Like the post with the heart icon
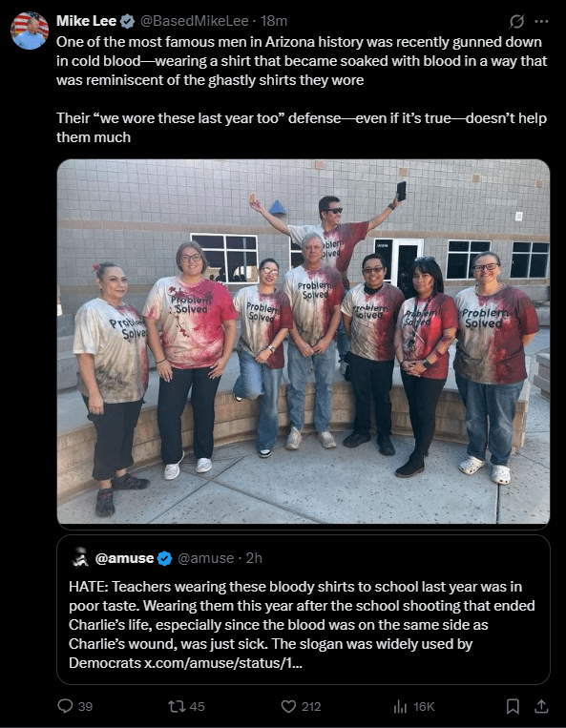Screen dimensions: 566x728 (288, 706)
